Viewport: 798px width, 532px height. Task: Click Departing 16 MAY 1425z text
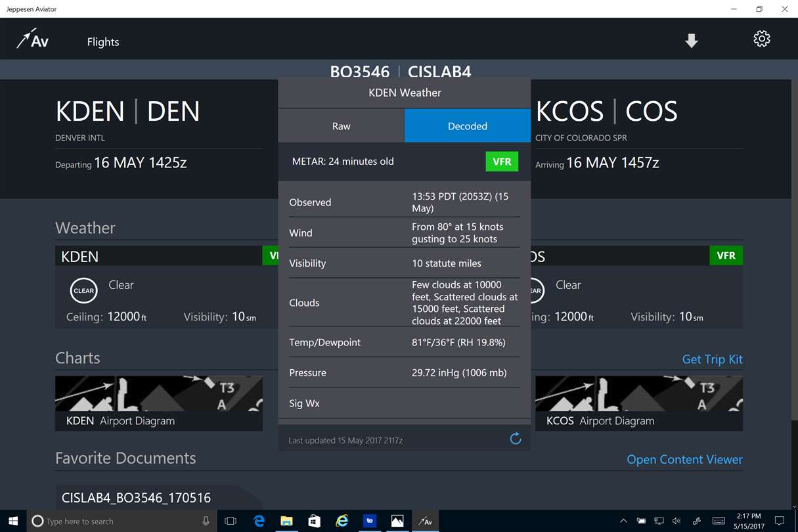click(x=122, y=164)
